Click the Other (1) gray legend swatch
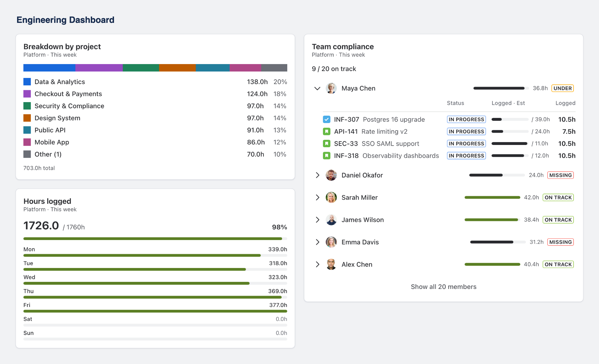This screenshot has height=364, width=599. click(27, 154)
